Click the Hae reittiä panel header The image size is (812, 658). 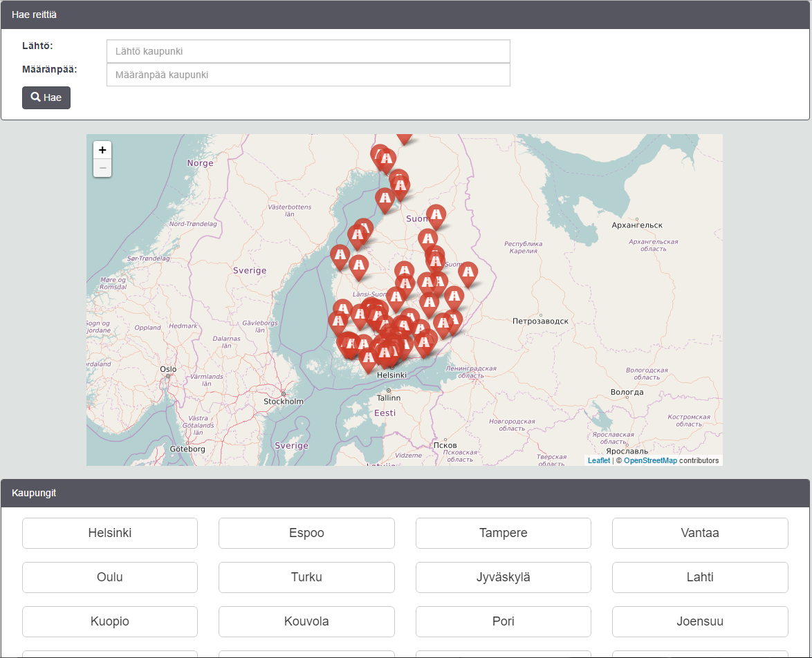coord(405,15)
